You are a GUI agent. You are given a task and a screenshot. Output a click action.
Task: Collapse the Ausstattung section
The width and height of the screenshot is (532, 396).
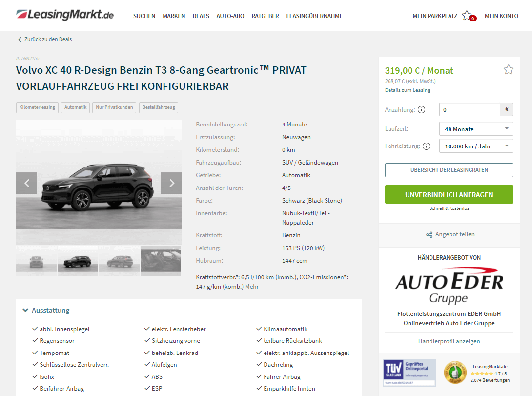(x=46, y=310)
